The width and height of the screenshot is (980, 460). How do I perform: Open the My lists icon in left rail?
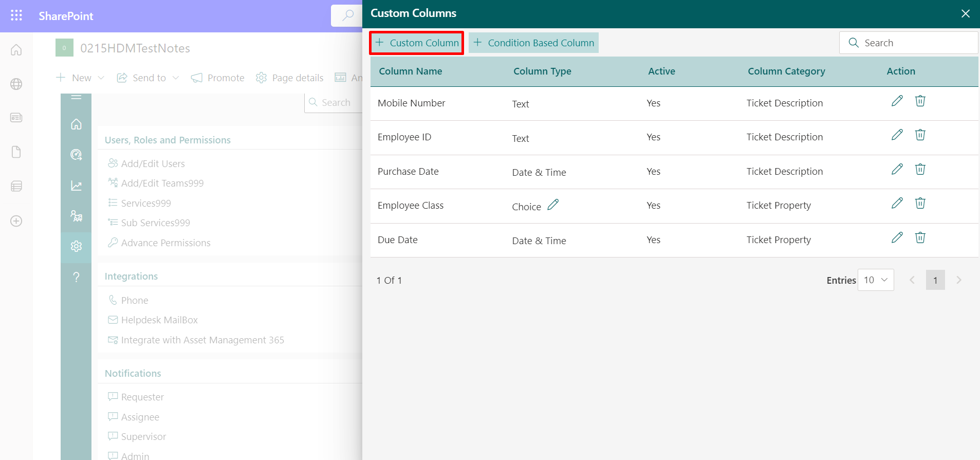16,186
